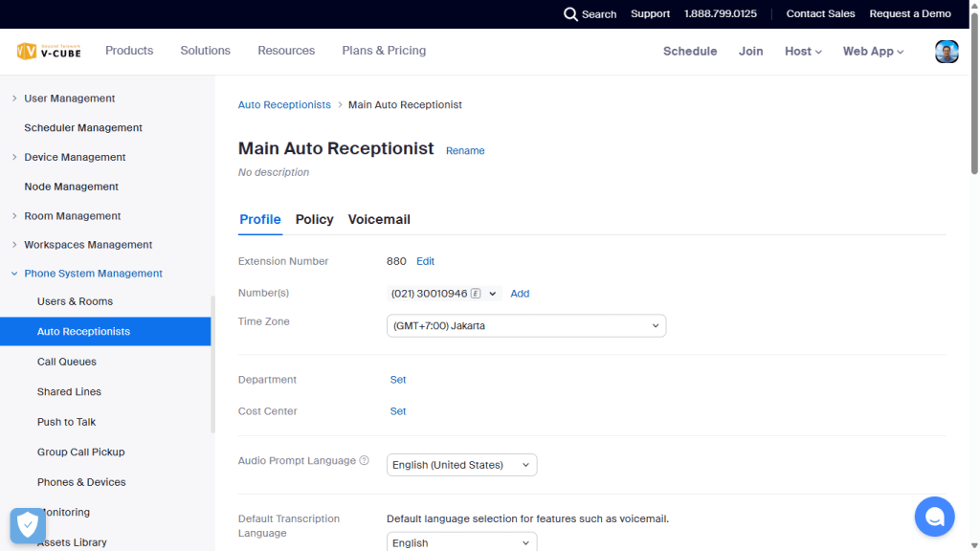The width and height of the screenshot is (980, 551).
Task: Open the Host menu dropdown
Action: coord(803,52)
